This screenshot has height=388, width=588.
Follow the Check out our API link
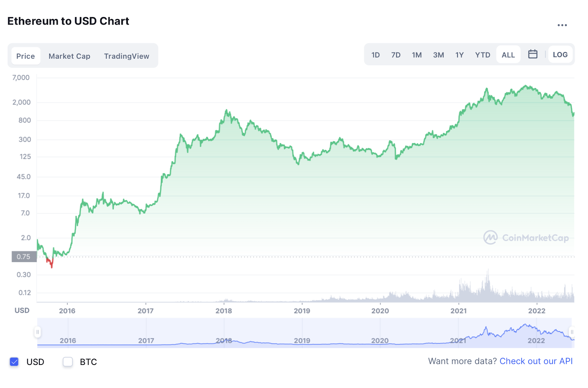(x=536, y=361)
